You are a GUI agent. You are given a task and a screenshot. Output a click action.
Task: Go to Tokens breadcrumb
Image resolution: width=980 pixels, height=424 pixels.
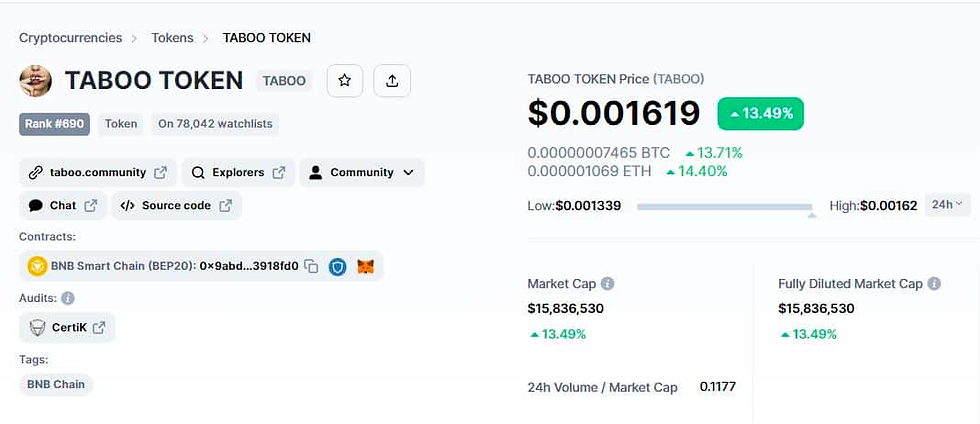click(x=172, y=38)
